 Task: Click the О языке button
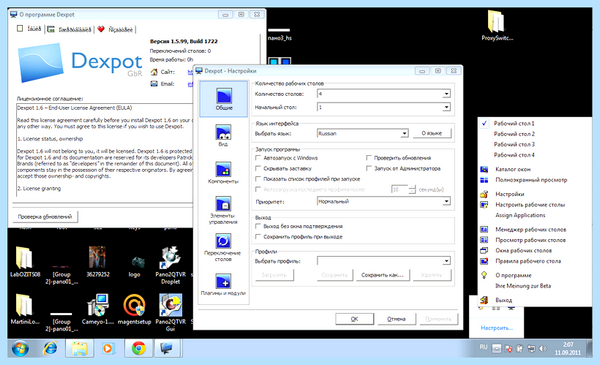[432, 133]
